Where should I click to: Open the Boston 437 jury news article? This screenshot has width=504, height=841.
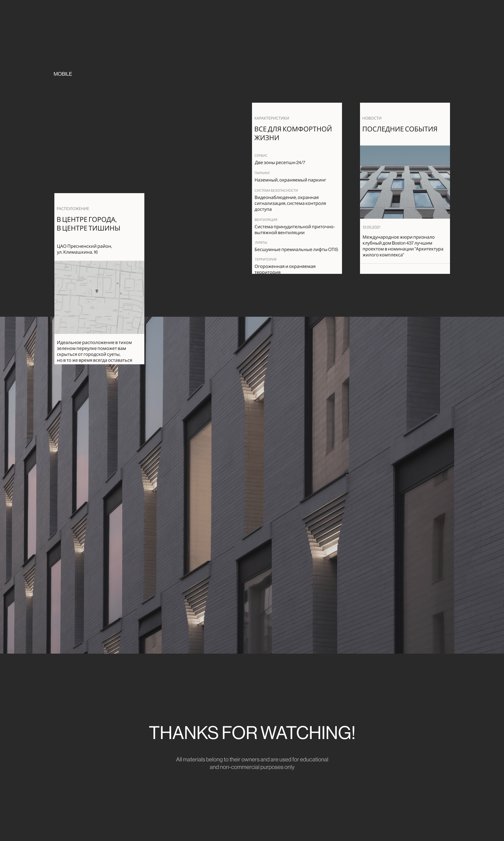pyautogui.click(x=402, y=246)
